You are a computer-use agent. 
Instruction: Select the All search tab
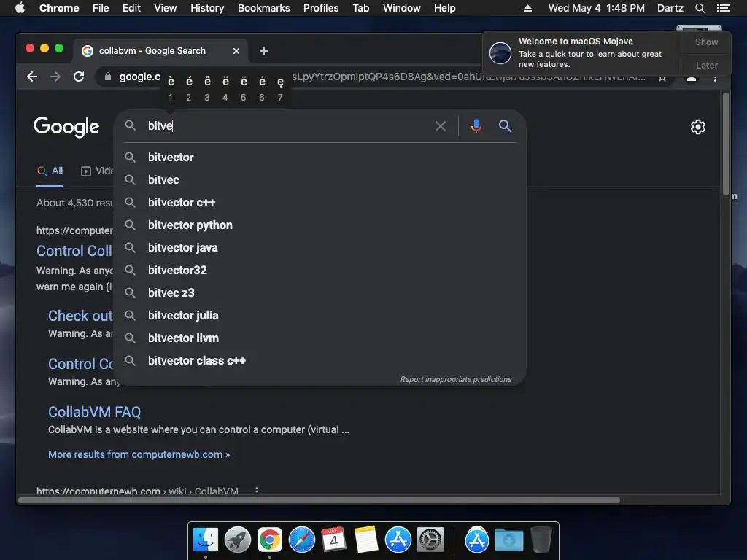point(50,171)
